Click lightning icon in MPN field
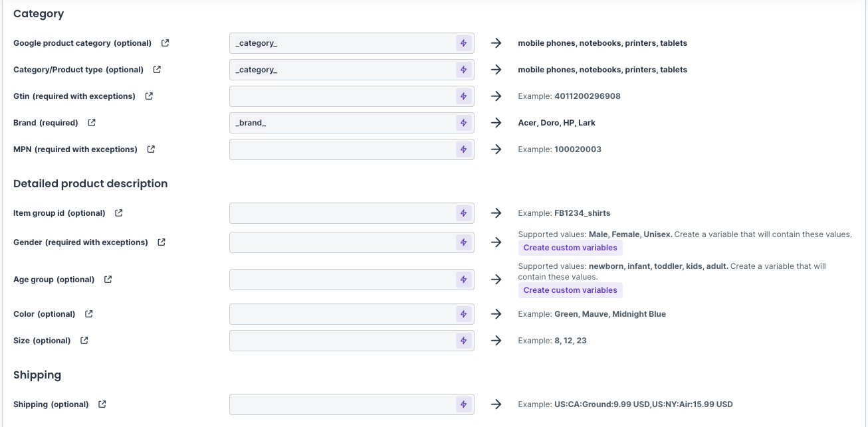 [x=463, y=149]
